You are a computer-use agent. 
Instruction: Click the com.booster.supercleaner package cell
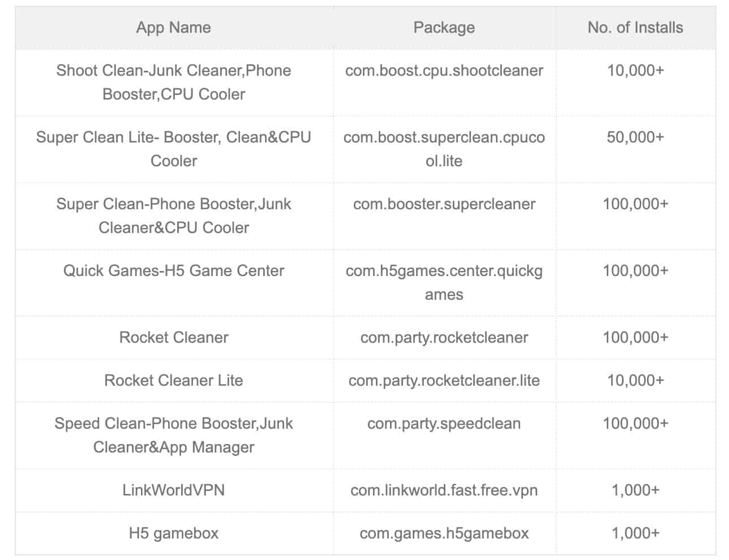[x=444, y=204]
